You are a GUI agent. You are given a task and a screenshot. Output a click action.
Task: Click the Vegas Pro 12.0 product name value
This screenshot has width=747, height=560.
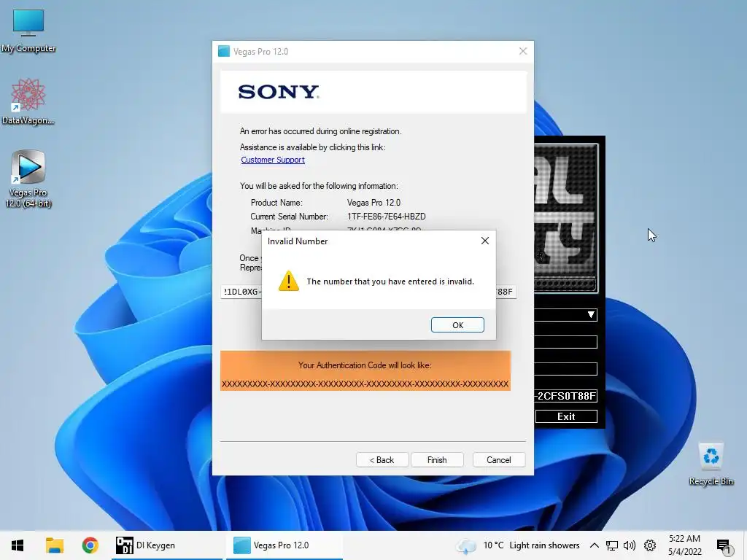(x=373, y=203)
